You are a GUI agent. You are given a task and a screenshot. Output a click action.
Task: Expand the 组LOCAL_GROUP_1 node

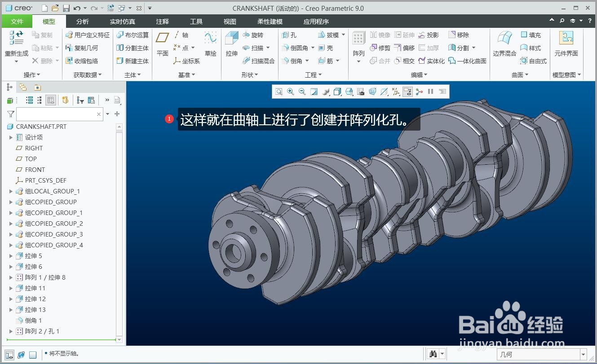point(11,191)
